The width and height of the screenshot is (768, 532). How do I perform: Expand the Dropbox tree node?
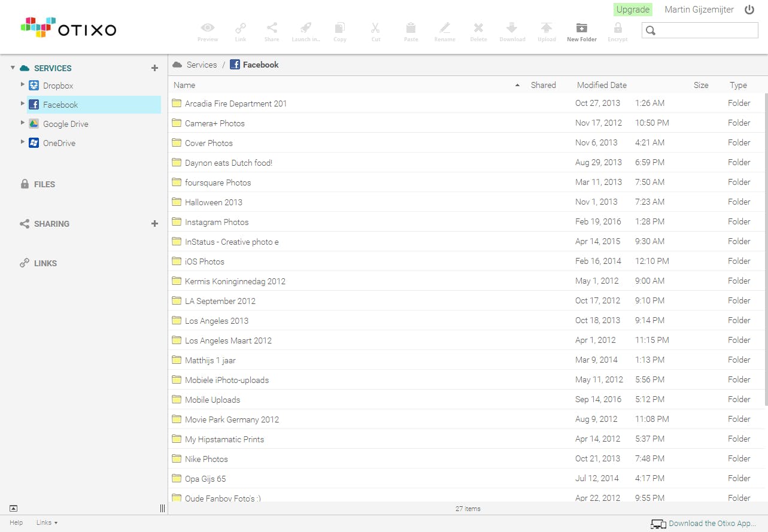23,85
